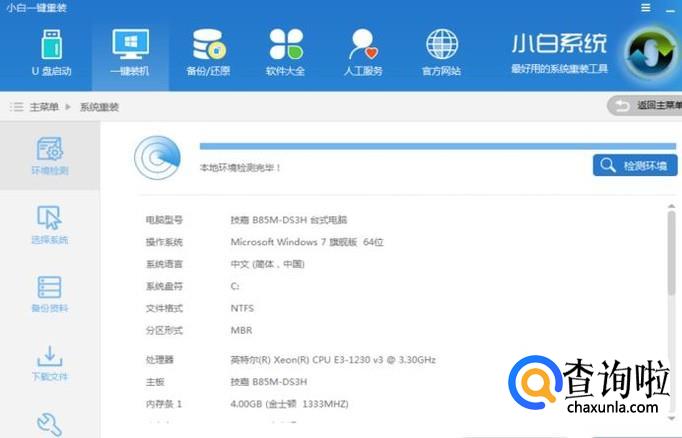Click the 主板 label
The height and width of the screenshot is (438, 682).
155,382
